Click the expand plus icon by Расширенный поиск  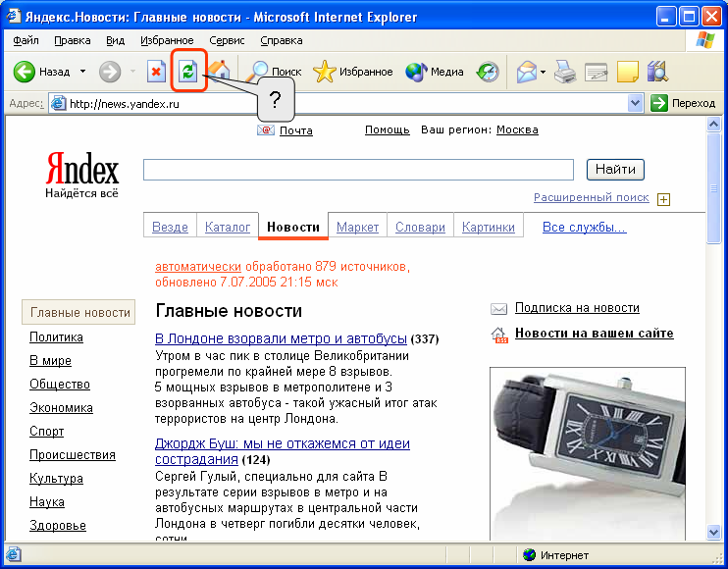pyautogui.click(x=663, y=199)
